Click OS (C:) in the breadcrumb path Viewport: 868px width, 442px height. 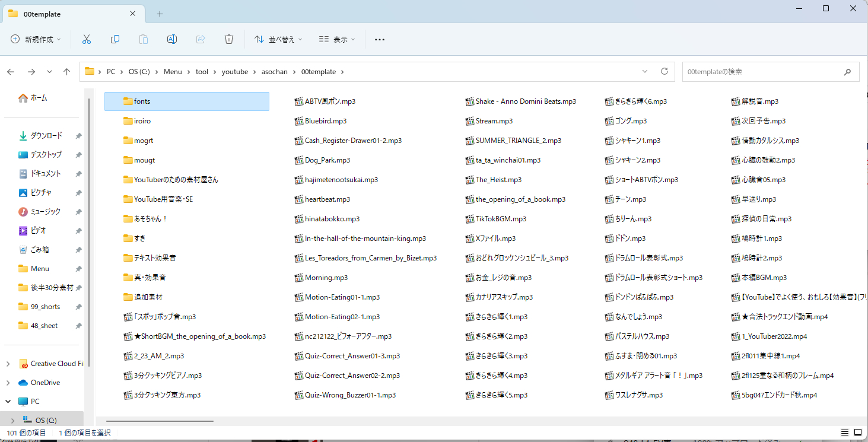(139, 72)
